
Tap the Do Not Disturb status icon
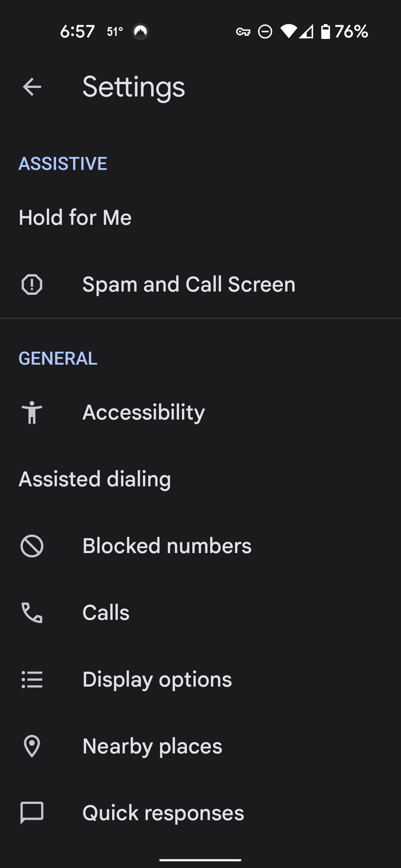(x=265, y=32)
